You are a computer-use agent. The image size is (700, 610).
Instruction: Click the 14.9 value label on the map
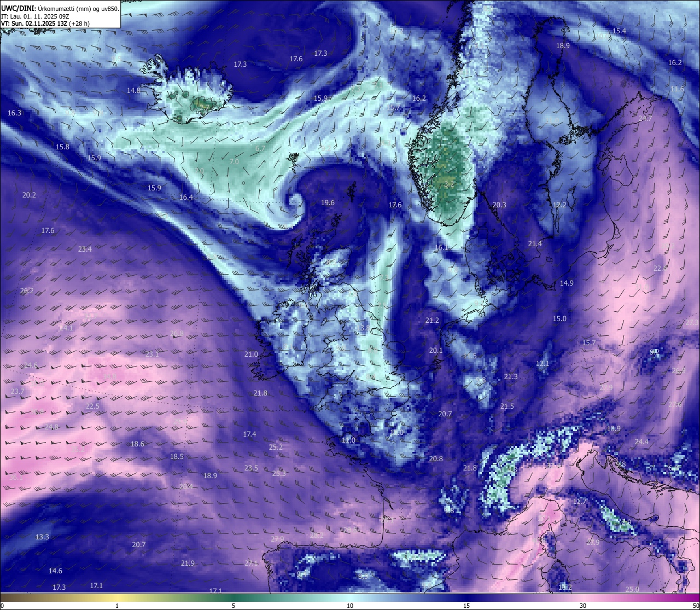pos(567,283)
